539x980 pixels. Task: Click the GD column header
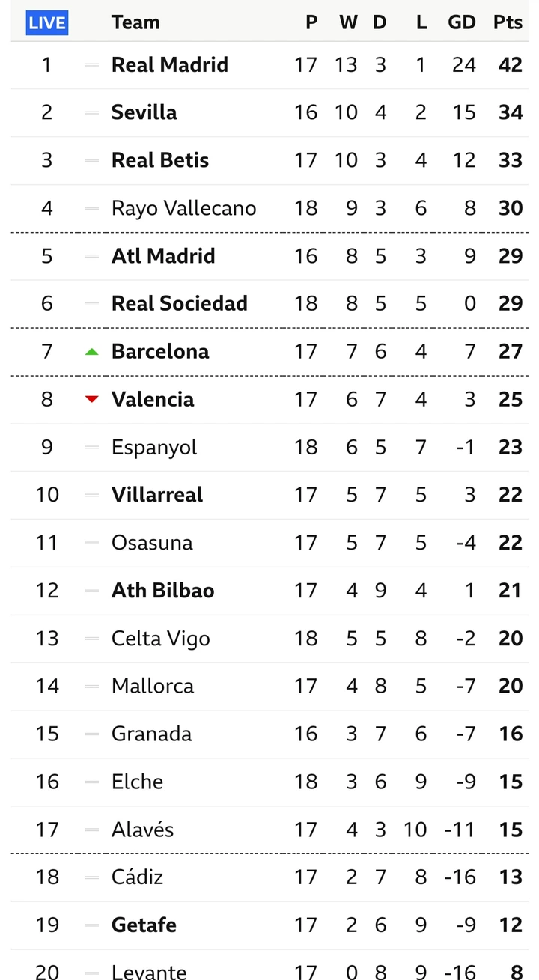pyautogui.click(x=461, y=22)
